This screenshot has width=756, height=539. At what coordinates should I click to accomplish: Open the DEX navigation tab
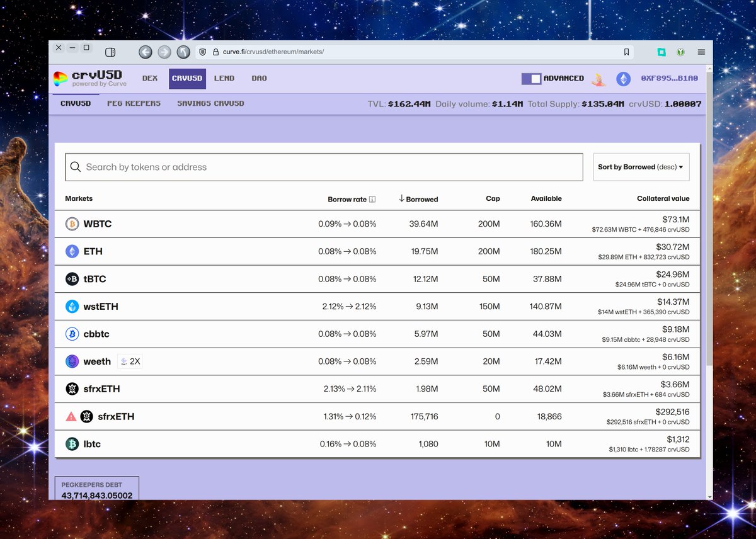[150, 79]
